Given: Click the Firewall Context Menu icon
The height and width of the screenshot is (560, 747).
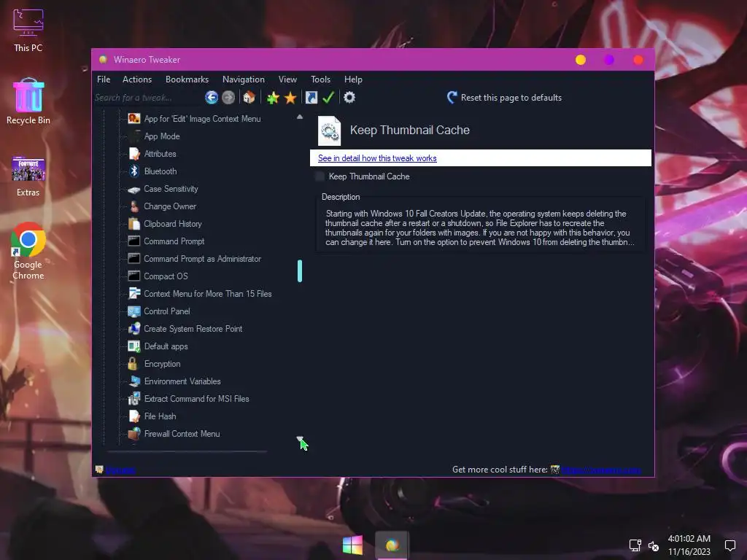Looking at the screenshot, I should point(134,434).
